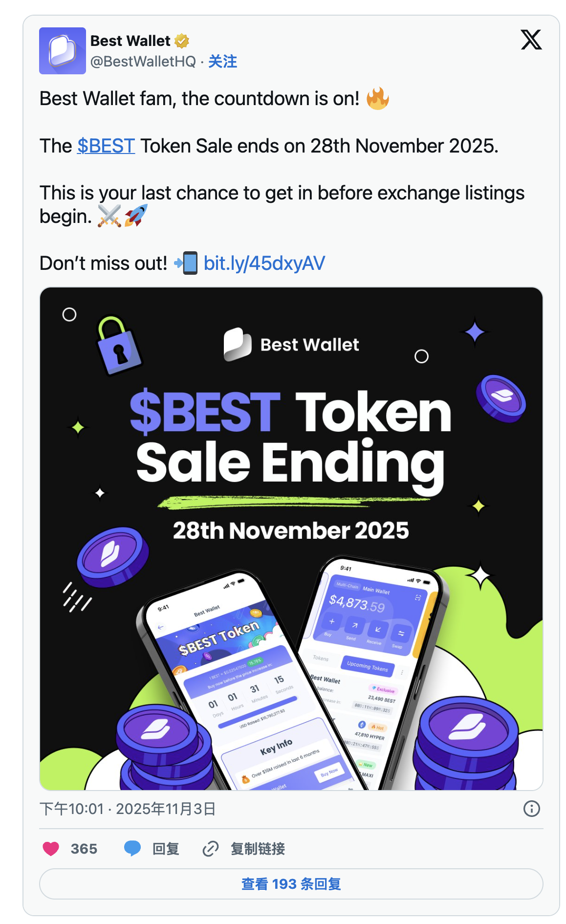The height and width of the screenshot is (924, 566).
Task: Open the tweet info circle icon
Action: point(531,809)
